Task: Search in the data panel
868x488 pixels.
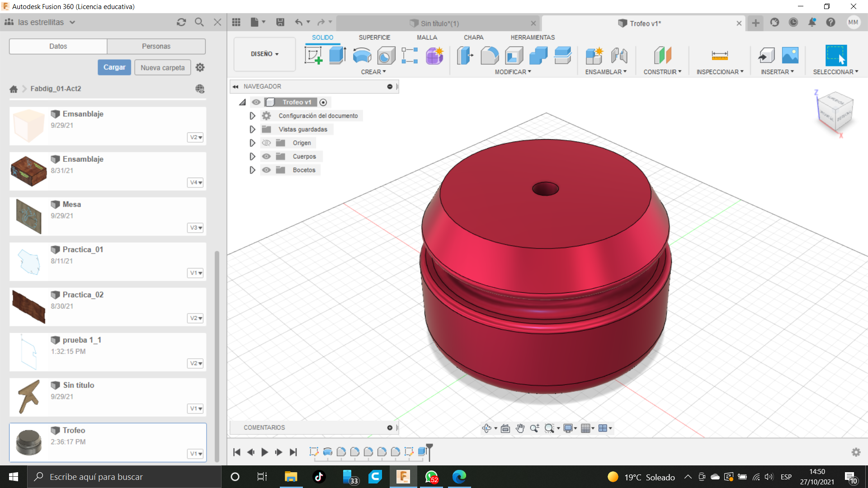Action: click(x=199, y=22)
